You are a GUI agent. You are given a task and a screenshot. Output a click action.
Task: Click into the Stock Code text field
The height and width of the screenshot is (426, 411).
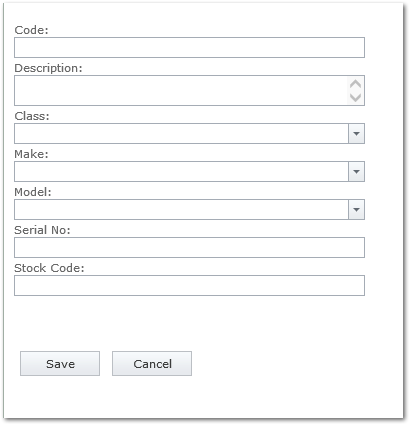tap(189, 285)
